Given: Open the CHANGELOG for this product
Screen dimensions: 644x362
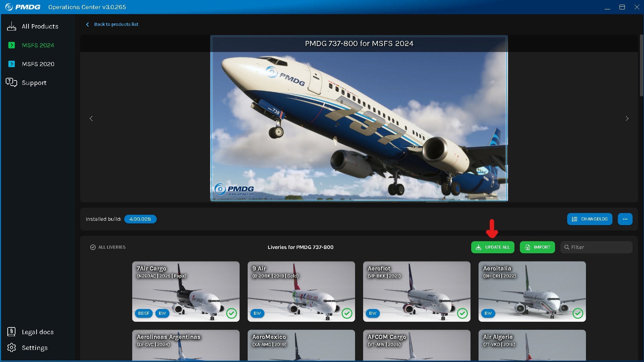Looking at the screenshot, I should [x=589, y=219].
